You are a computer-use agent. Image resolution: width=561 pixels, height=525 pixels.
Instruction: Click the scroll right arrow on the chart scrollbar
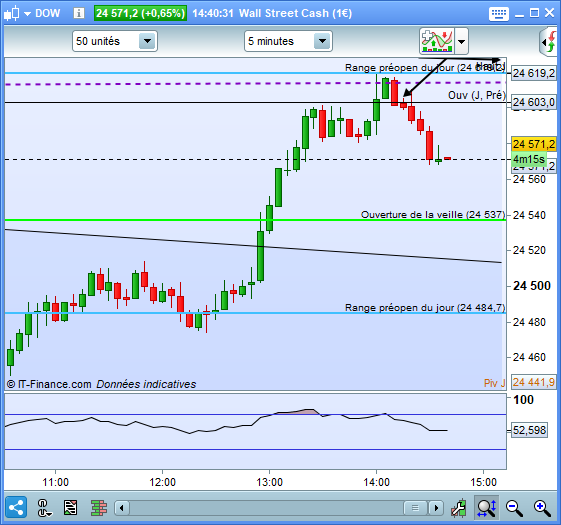(x=436, y=508)
